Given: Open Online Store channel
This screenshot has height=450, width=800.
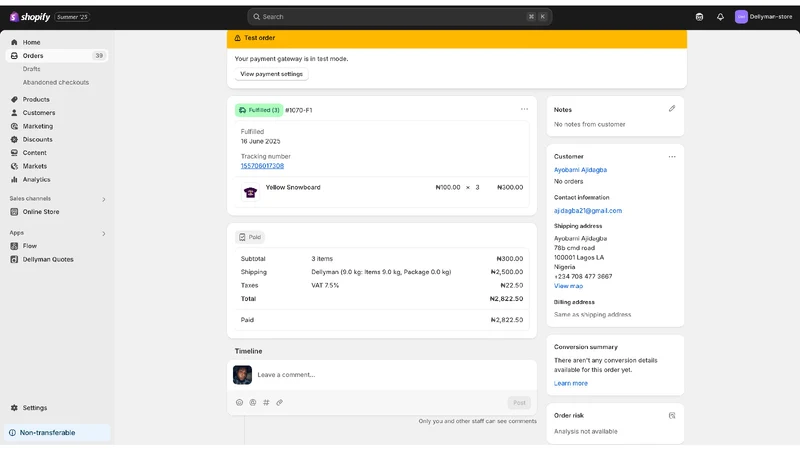Looking at the screenshot, I should click(41, 212).
